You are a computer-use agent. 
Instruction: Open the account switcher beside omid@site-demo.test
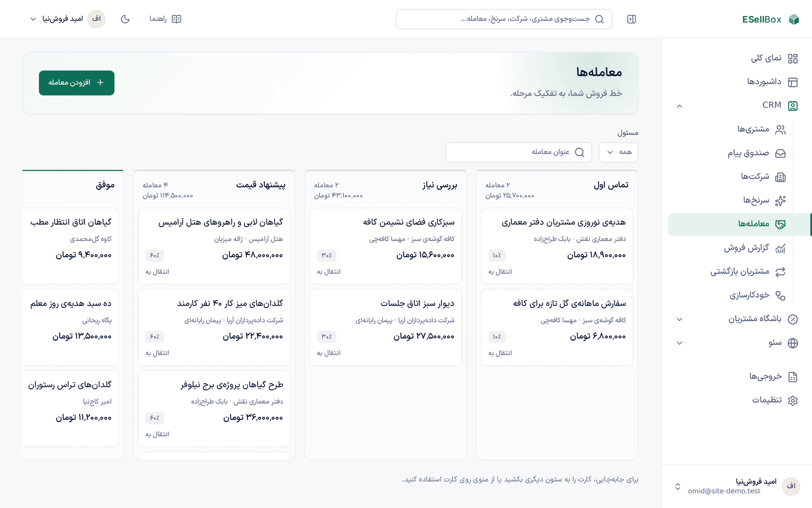click(678, 486)
